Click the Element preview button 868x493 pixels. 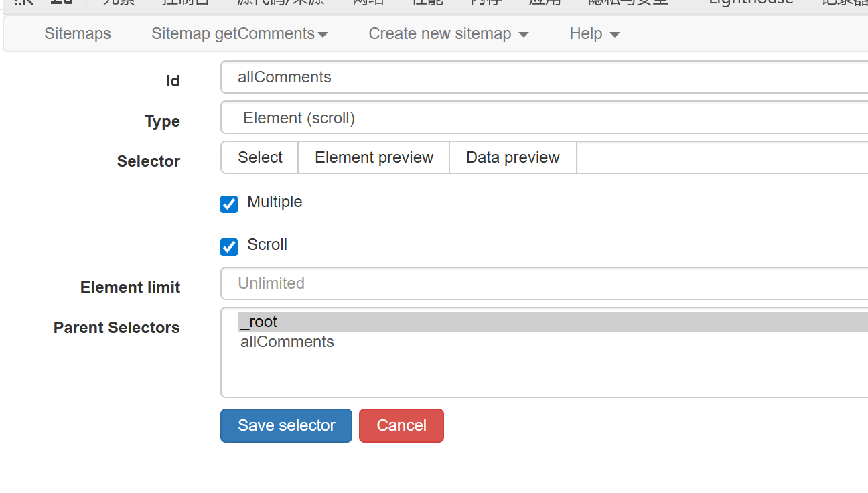click(x=374, y=157)
